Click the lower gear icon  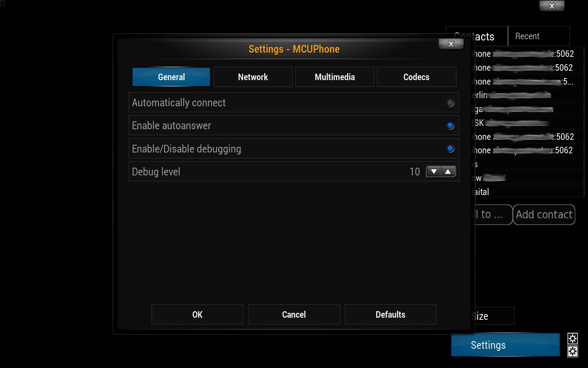tap(572, 351)
